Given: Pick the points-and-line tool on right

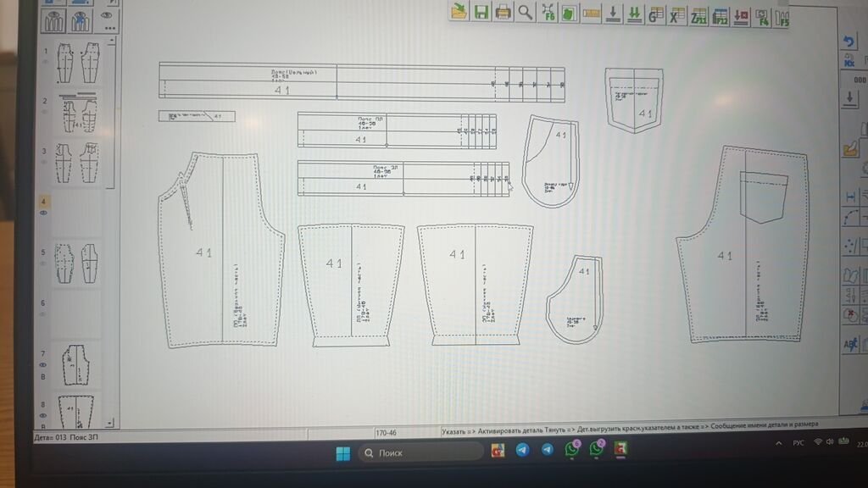Looking at the screenshot, I should point(851,245).
